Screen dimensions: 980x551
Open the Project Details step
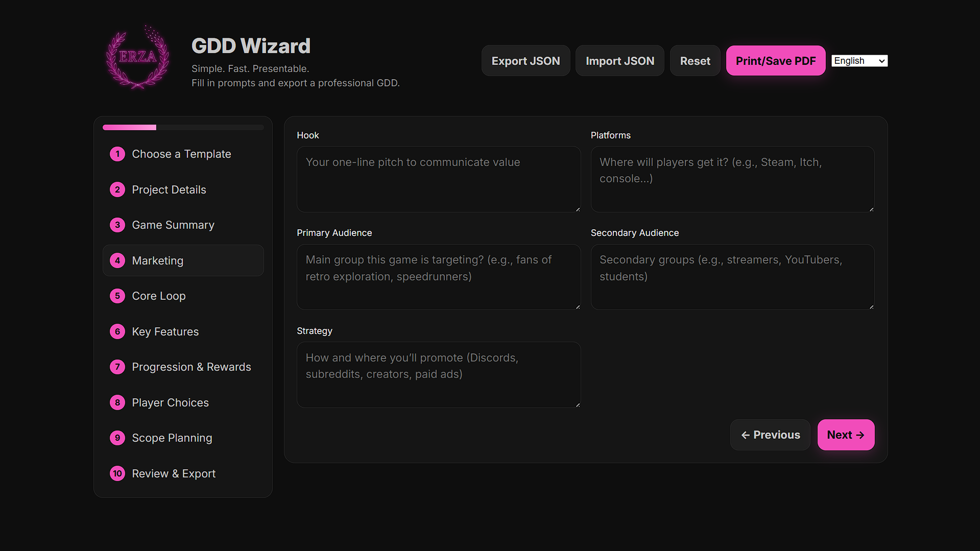click(169, 190)
